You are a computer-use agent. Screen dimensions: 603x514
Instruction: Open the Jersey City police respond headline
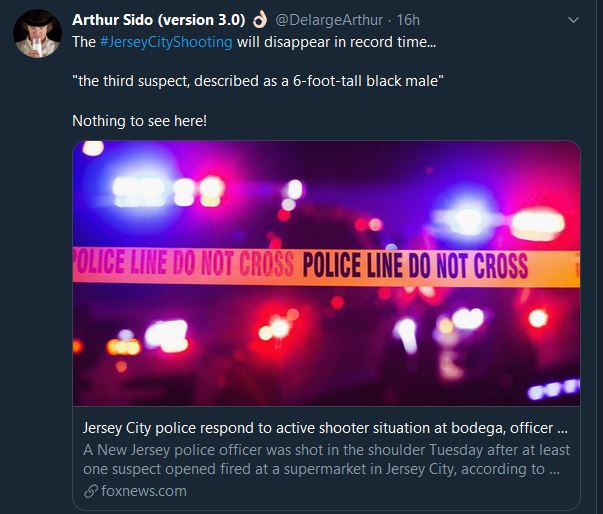325,428
